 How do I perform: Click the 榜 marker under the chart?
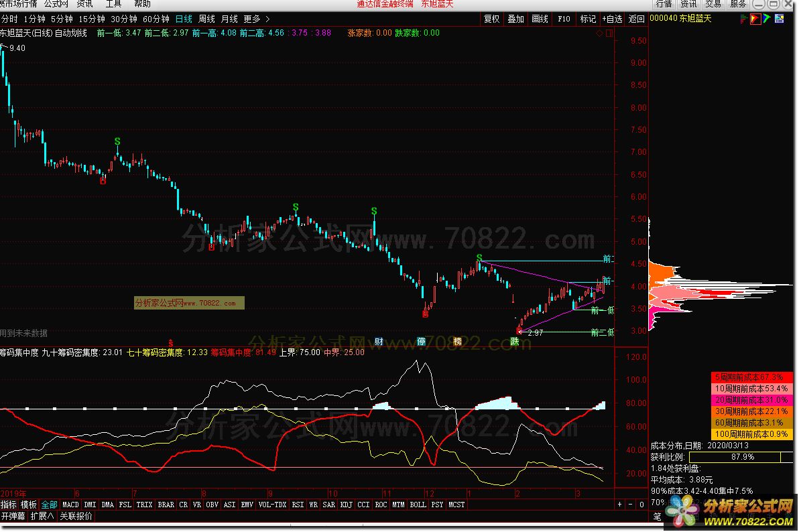click(458, 342)
